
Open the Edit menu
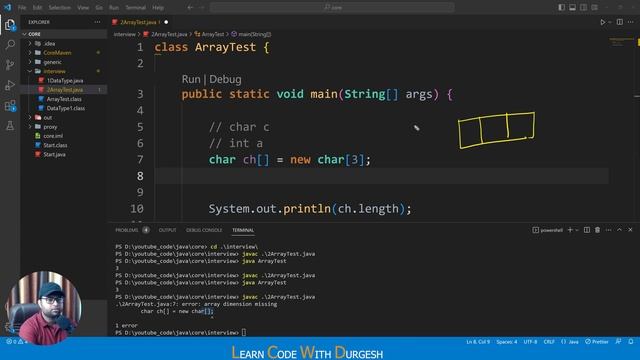click(37, 7)
